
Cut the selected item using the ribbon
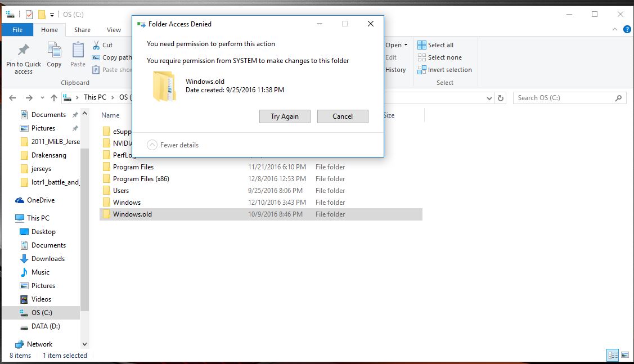[x=103, y=45]
